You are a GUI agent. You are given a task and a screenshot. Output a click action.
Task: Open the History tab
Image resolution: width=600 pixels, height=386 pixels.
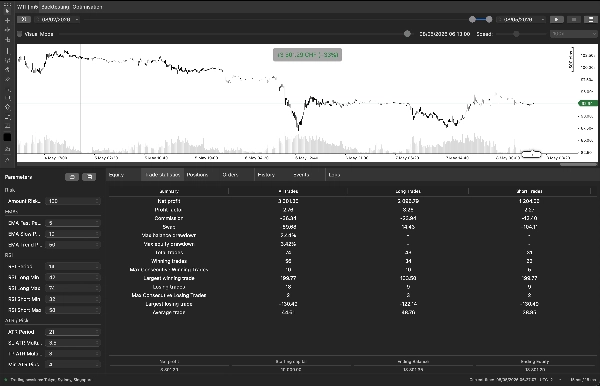coord(266,175)
